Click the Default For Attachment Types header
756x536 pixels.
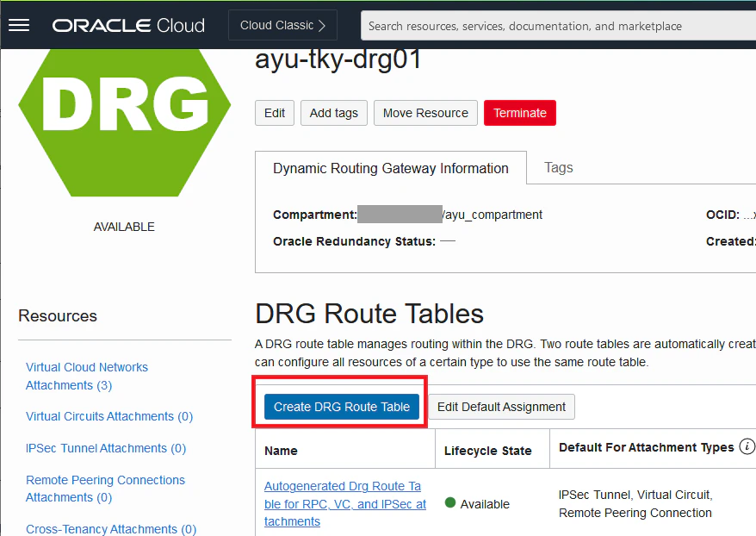click(646, 447)
